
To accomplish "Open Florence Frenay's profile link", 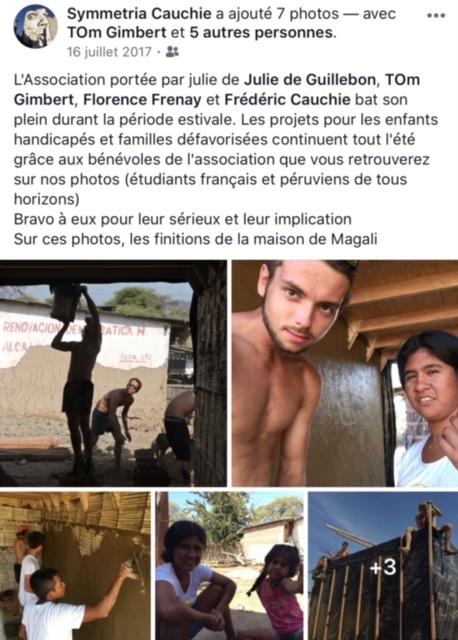I will (x=142, y=100).
